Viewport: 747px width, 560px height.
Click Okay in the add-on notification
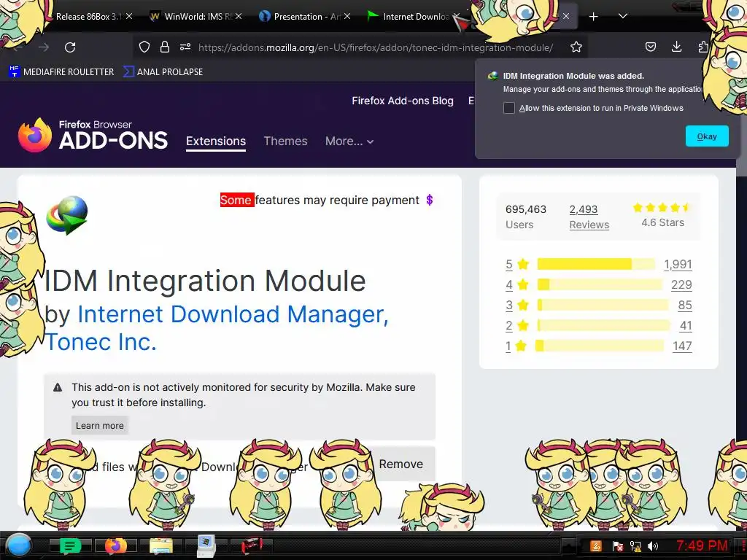(x=707, y=136)
